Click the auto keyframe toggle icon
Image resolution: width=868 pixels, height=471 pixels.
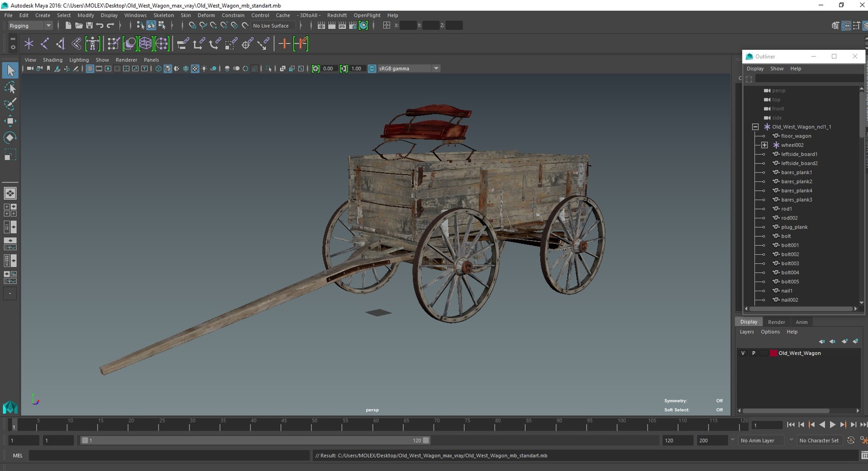[x=850, y=440]
